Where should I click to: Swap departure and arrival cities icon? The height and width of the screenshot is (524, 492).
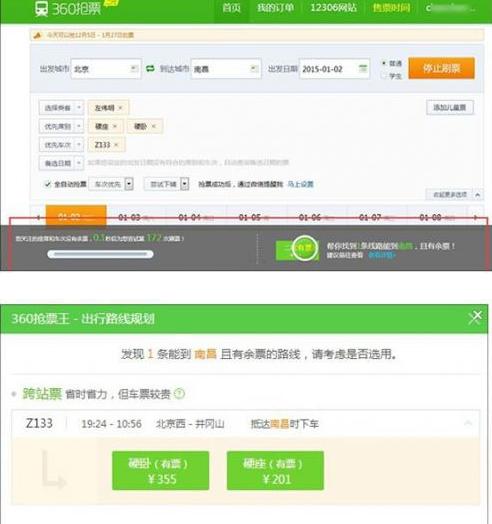(x=150, y=69)
